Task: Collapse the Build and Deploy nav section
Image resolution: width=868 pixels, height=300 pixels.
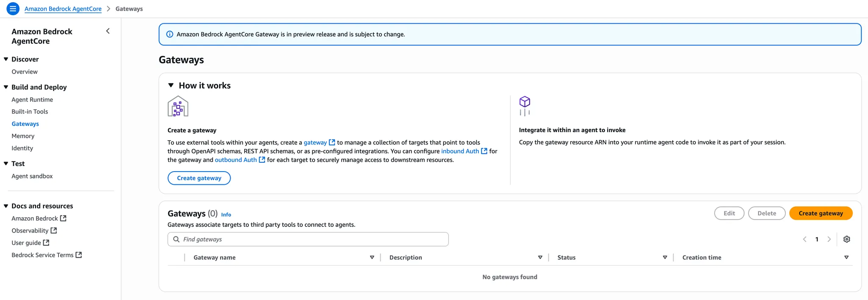Action: tap(6, 87)
